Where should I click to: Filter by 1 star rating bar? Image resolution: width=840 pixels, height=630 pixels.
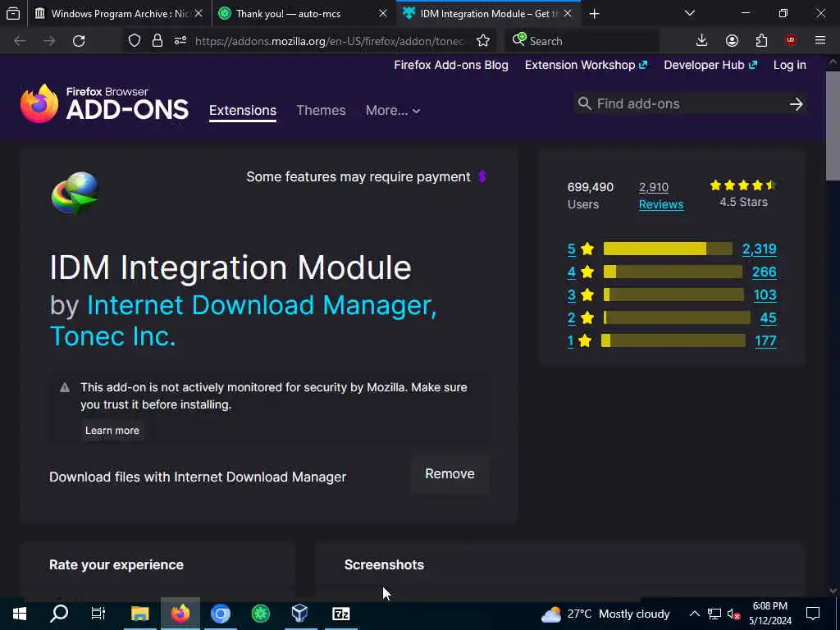(x=674, y=340)
